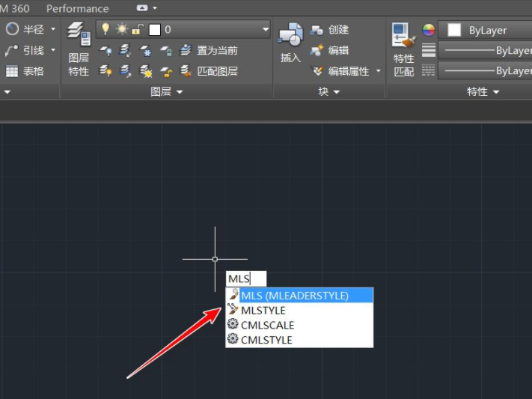Click the 匹配图层 match layer icon
Image resolution: width=532 pixels, height=399 pixels.
click(x=210, y=71)
